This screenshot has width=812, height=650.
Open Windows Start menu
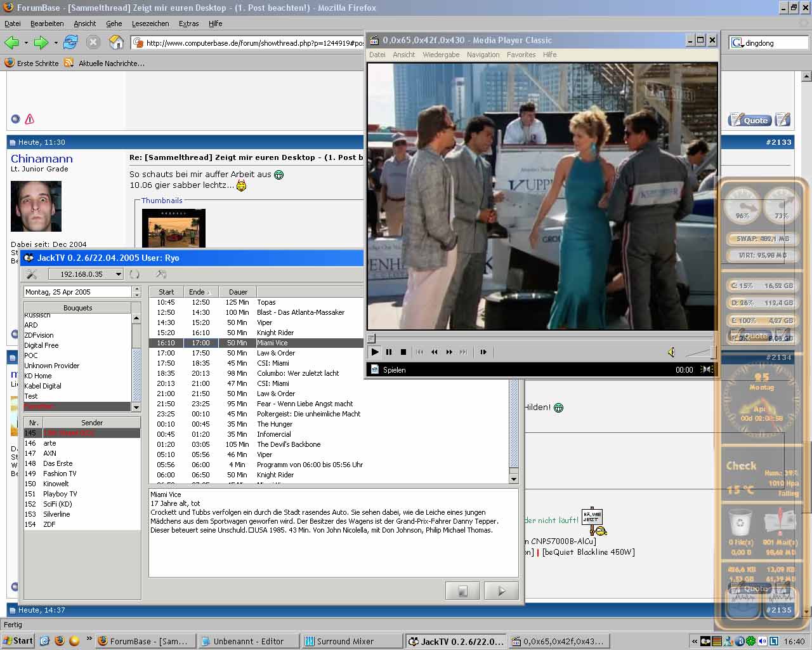[x=18, y=641]
